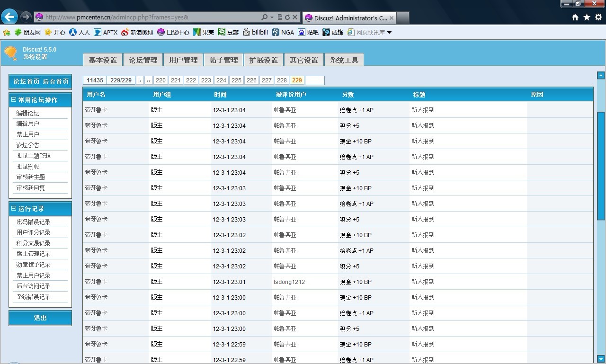Open 禁止用户 in sidebar
The height and width of the screenshot is (364, 606).
(x=27, y=134)
